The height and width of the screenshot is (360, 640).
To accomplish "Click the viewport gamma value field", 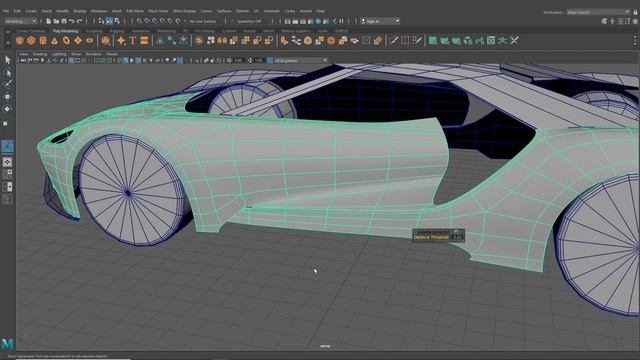I will (258, 60).
